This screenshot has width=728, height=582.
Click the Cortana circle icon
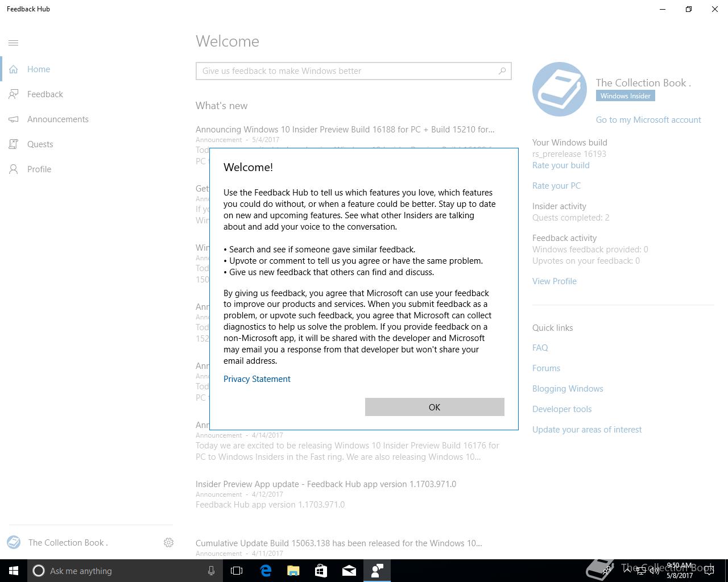click(x=39, y=571)
